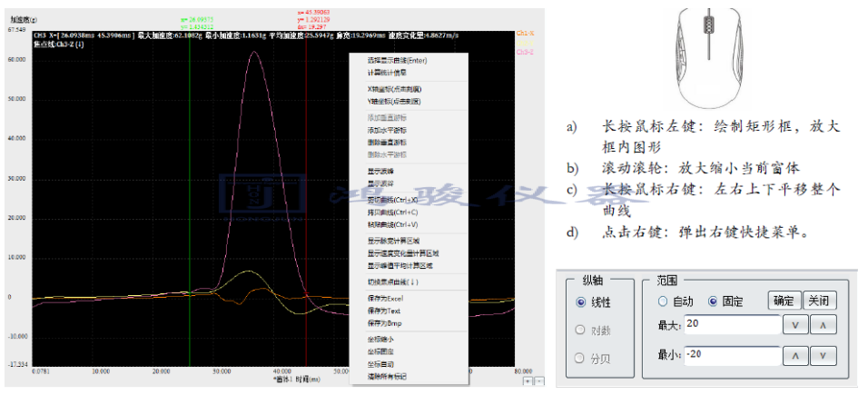Click the first arrow button beside 最小 field
The width and height of the screenshot is (868, 395).
click(x=794, y=355)
